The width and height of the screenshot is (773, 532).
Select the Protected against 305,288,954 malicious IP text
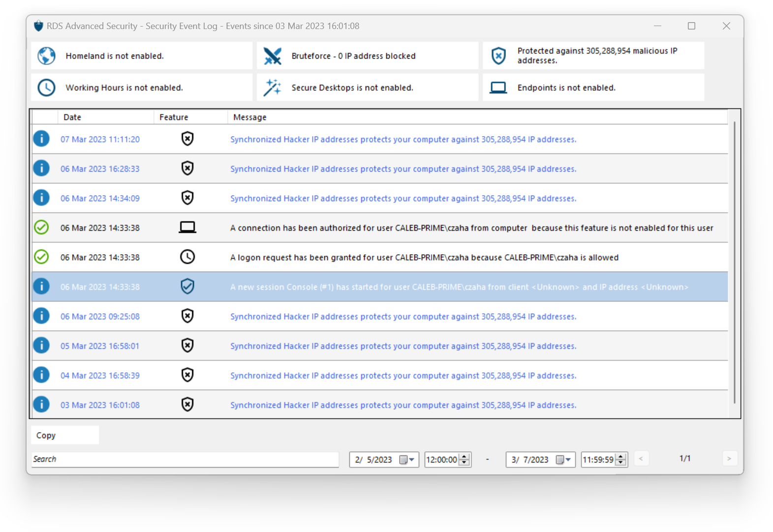pyautogui.click(x=597, y=56)
